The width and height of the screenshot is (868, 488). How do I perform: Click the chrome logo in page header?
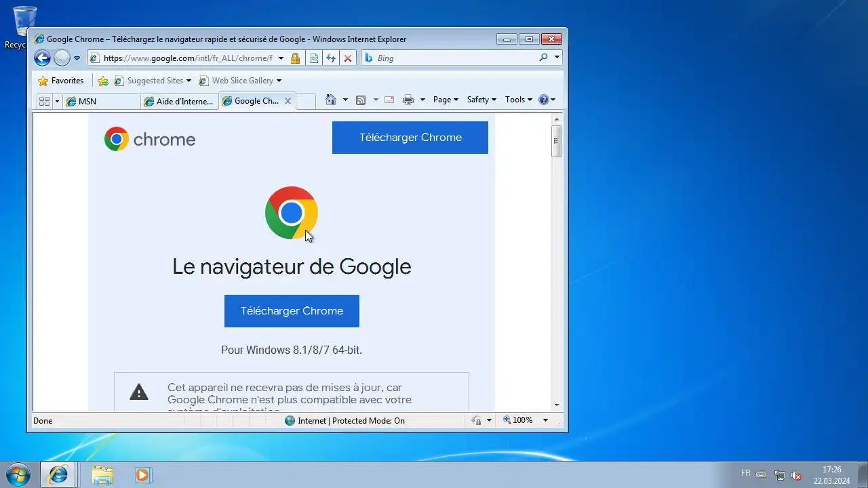150,140
